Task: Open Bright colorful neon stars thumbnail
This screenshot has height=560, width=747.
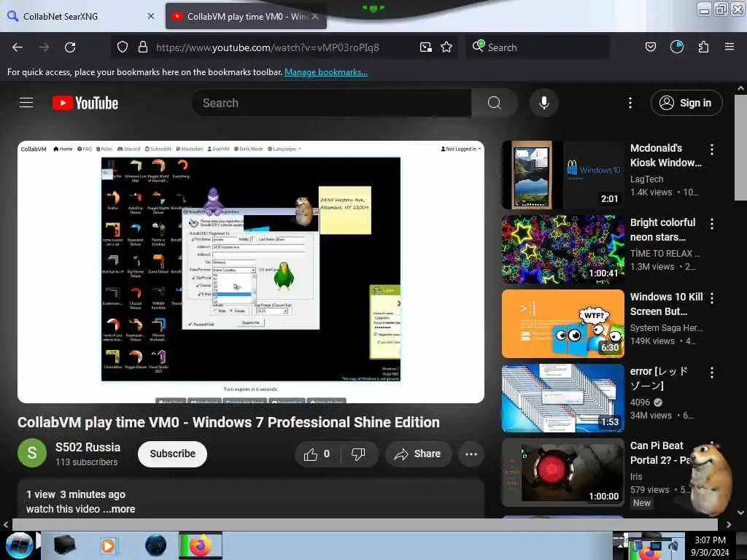Action: (x=562, y=249)
